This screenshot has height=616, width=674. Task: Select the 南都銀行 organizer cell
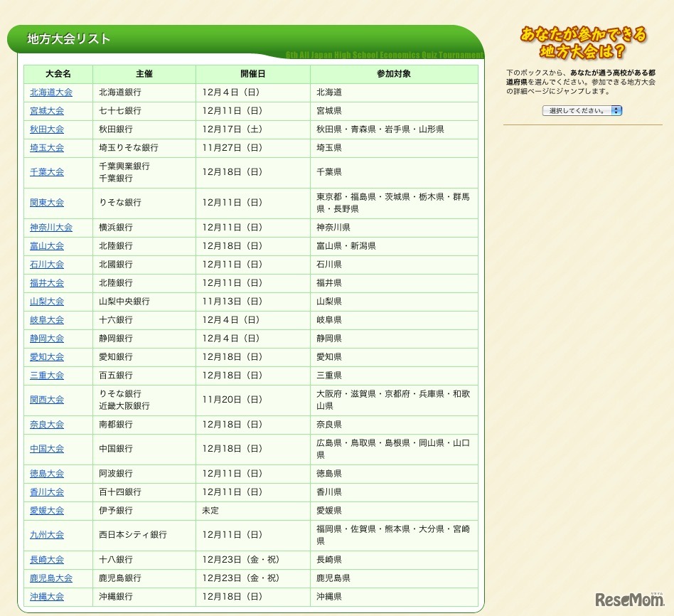(144, 425)
